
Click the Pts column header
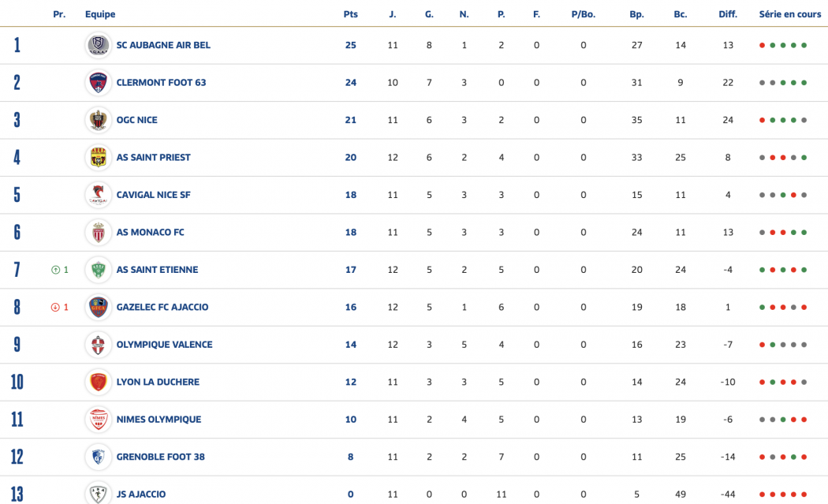(351, 14)
